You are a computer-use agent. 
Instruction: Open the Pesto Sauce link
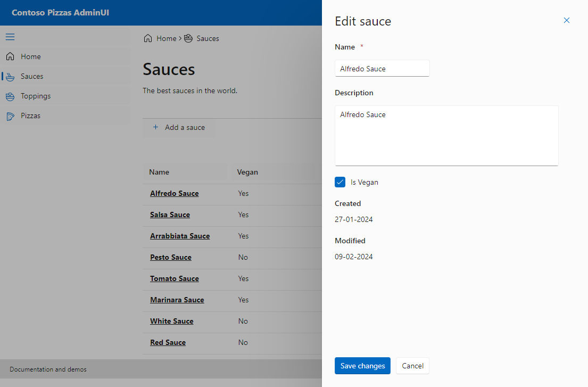[171, 257]
